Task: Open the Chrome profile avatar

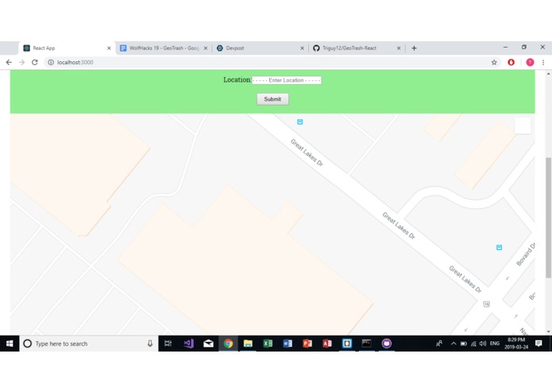Action: point(530,62)
